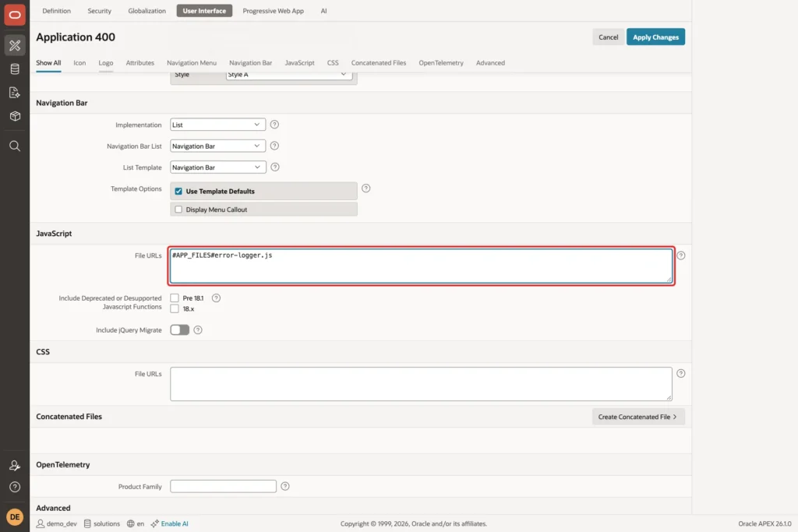798x532 pixels.
Task: Open the List Template dropdown
Action: [x=218, y=167]
